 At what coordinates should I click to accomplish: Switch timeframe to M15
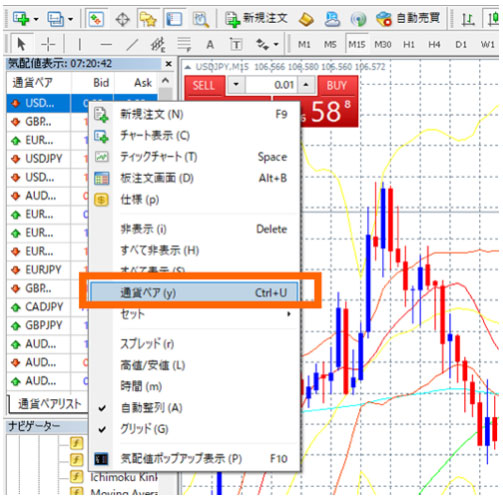pos(357,44)
